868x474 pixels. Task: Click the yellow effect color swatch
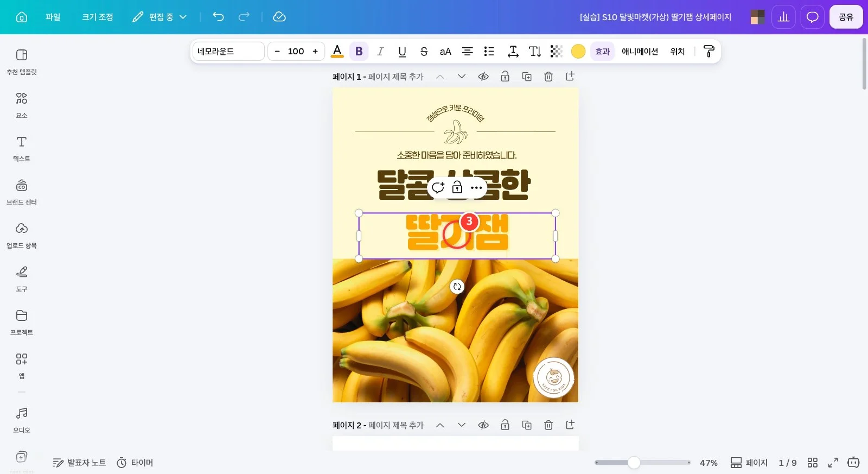578,51
